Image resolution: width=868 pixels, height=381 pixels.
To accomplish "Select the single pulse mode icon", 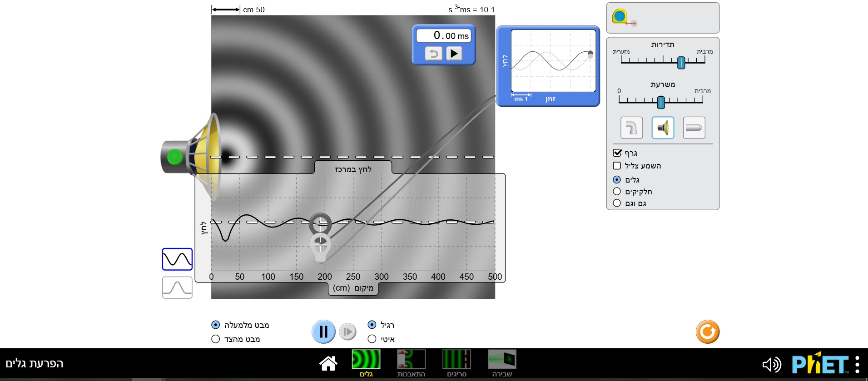I will (x=177, y=287).
